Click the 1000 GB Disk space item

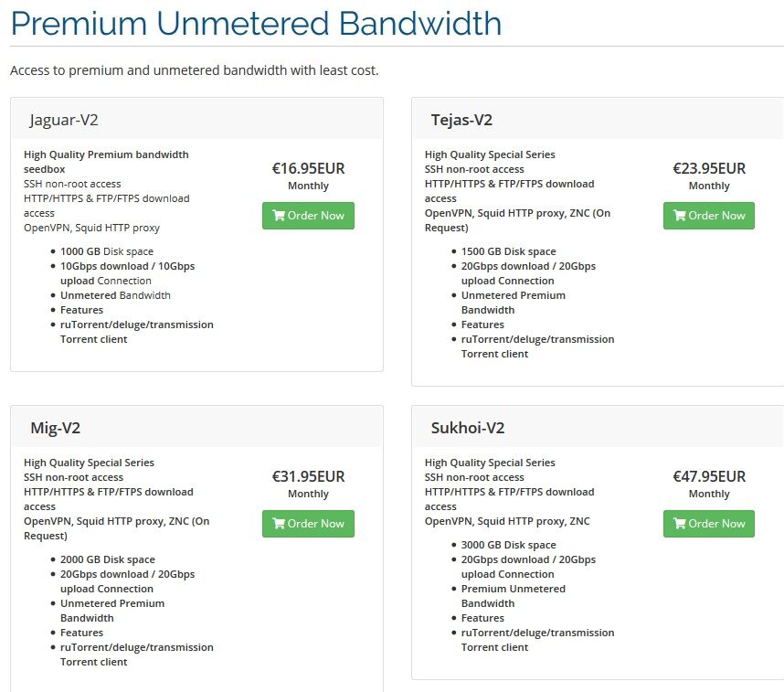coord(107,251)
